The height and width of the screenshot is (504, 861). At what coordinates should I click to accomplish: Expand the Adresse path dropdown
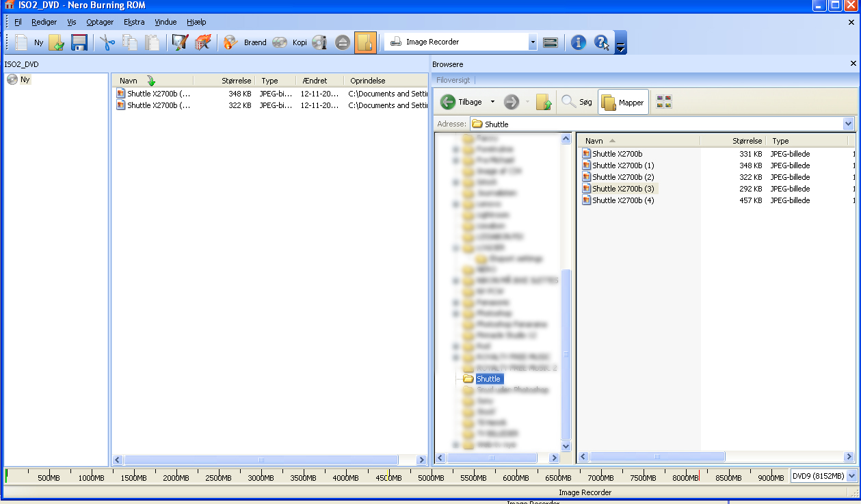tap(849, 124)
